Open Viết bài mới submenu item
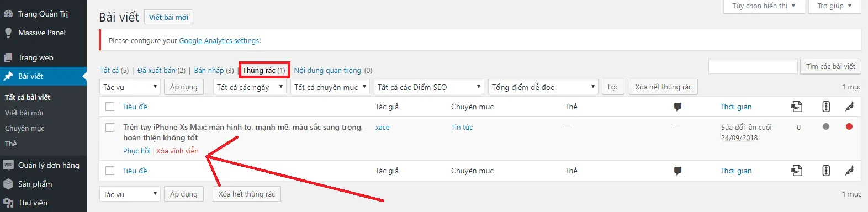 pos(24,113)
